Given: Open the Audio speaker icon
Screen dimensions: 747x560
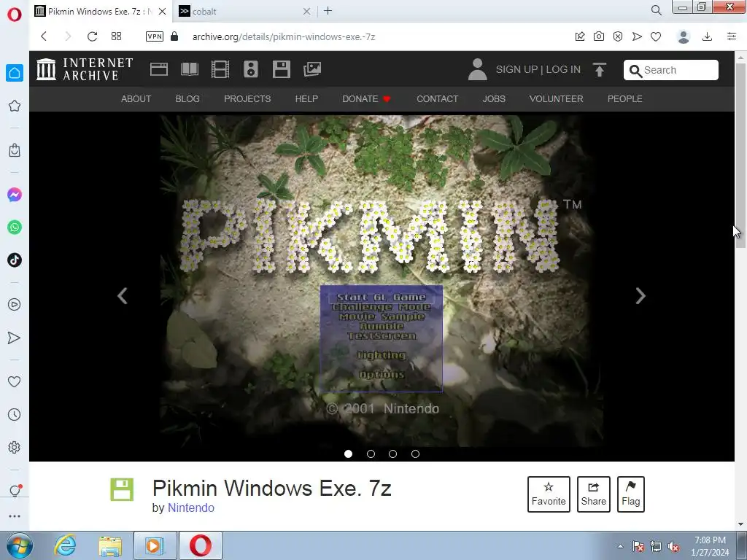Looking at the screenshot, I should point(251,69).
